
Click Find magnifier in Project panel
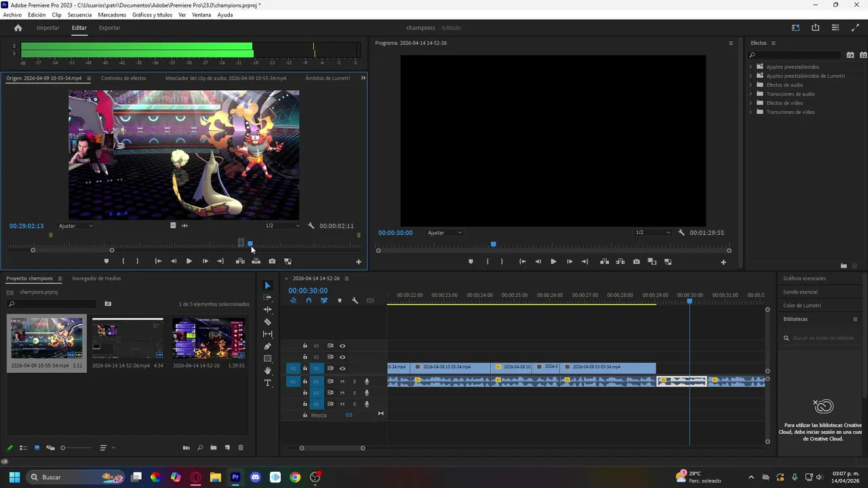pos(200,448)
